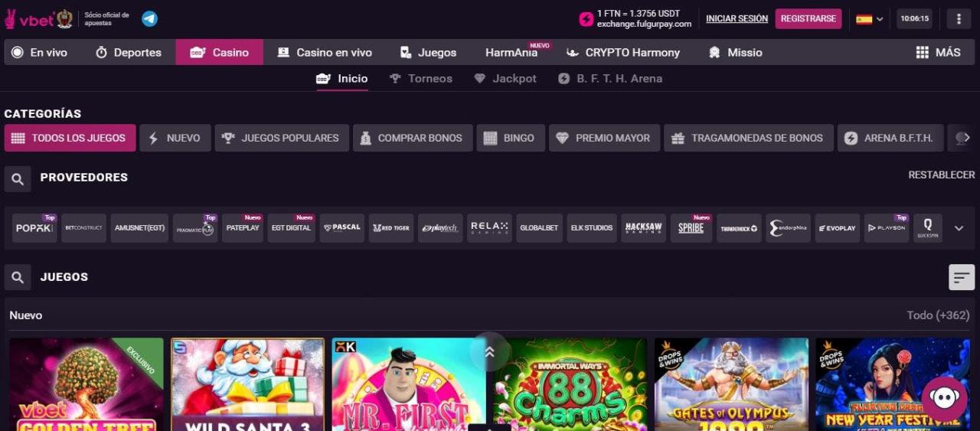The height and width of the screenshot is (431, 980).
Task: Open the live chat support bubble
Action: coord(945,399)
